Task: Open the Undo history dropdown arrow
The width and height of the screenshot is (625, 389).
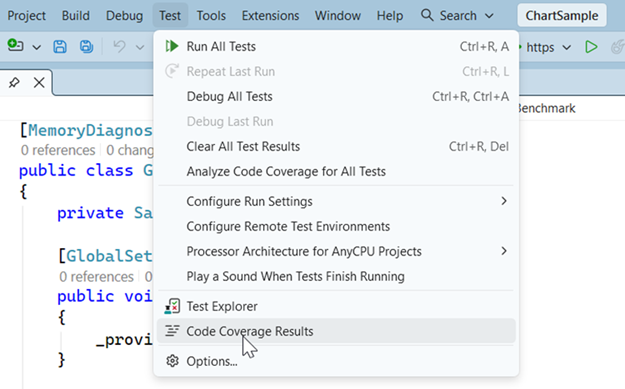Action: [140, 47]
